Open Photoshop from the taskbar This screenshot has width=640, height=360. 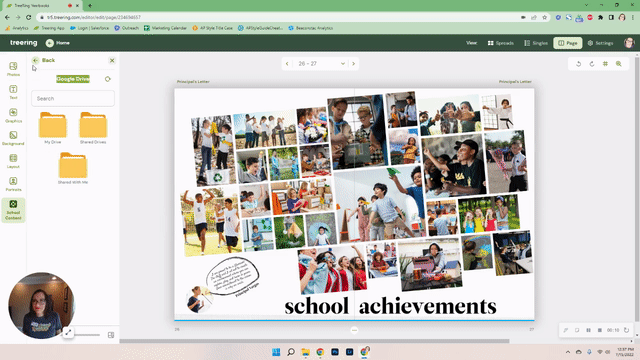335,352
